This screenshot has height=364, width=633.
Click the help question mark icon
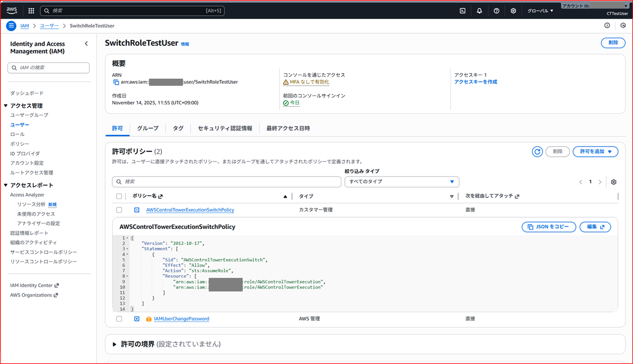click(x=496, y=10)
